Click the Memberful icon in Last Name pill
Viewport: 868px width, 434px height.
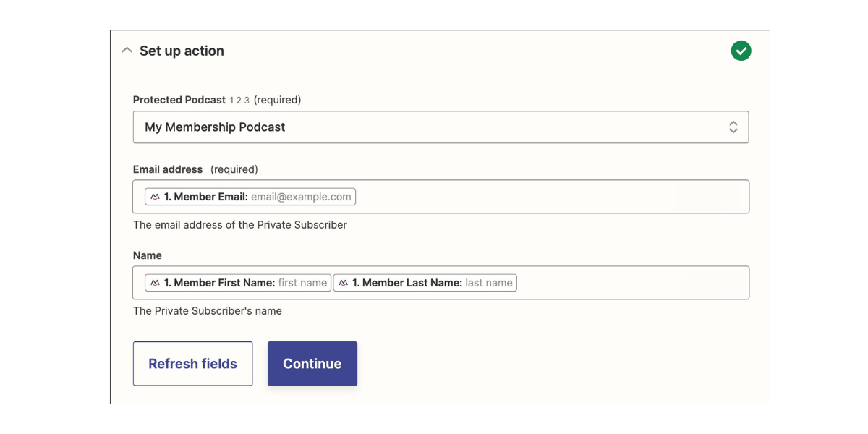click(x=343, y=283)
